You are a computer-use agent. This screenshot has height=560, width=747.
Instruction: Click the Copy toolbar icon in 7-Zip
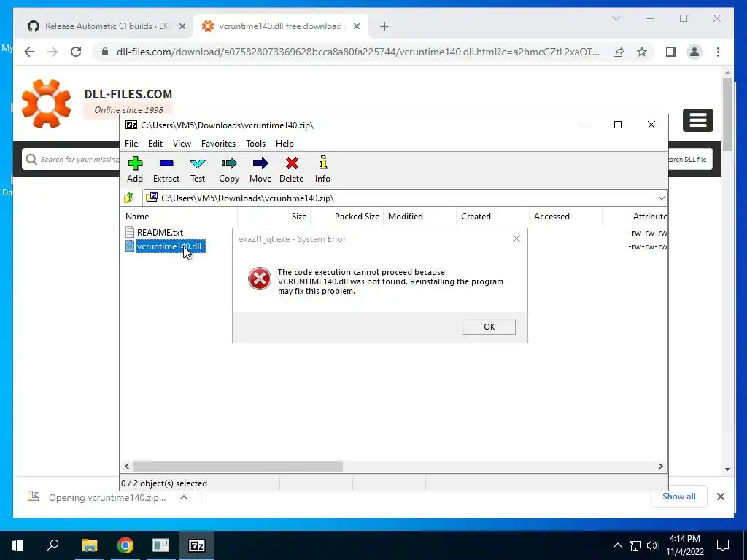[228, 169]
